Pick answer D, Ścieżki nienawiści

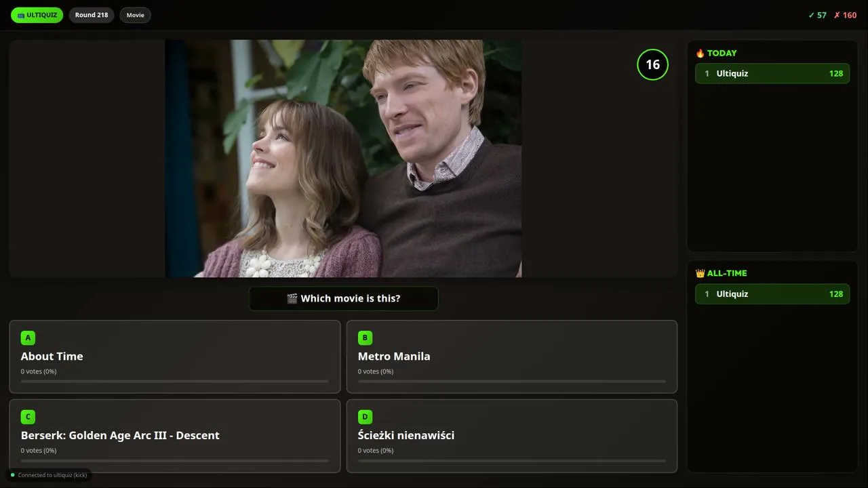[512, 436]
